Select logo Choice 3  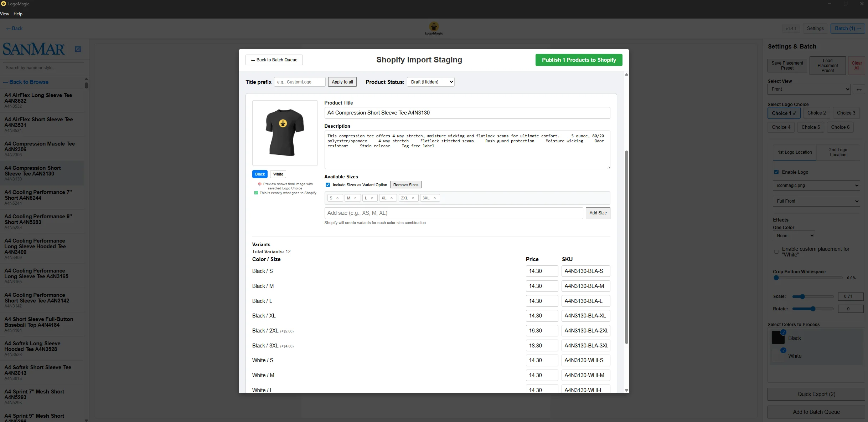pos(846,113)
